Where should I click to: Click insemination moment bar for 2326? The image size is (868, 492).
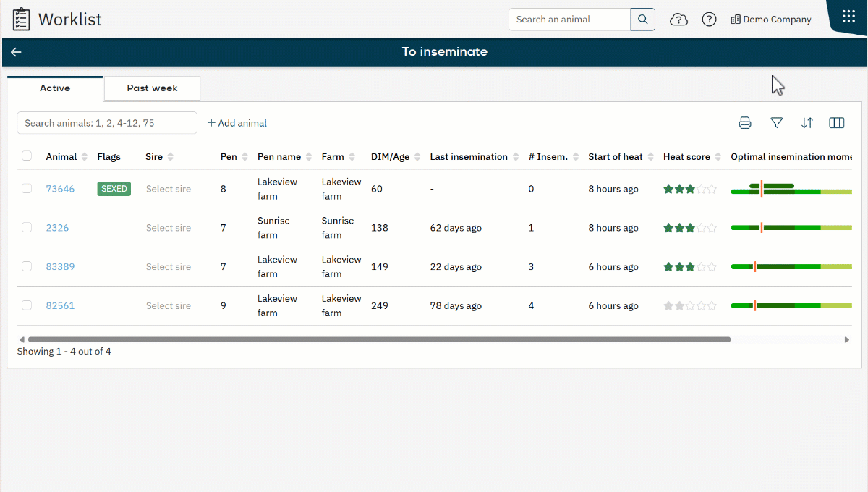(x=791, y=228)
